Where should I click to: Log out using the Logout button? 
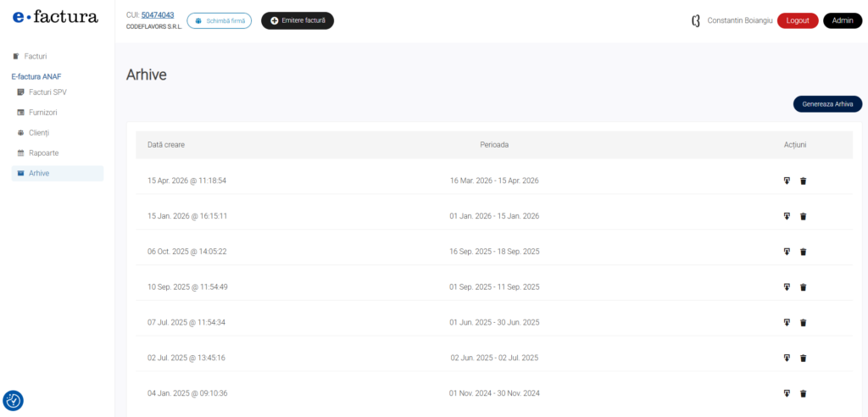797,20
